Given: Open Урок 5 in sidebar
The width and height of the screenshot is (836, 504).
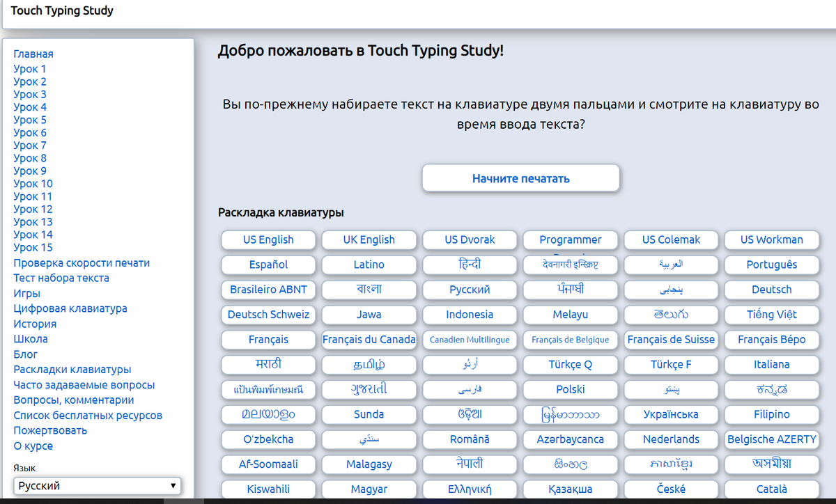Looking at the screenshot, I should (30, 120).
